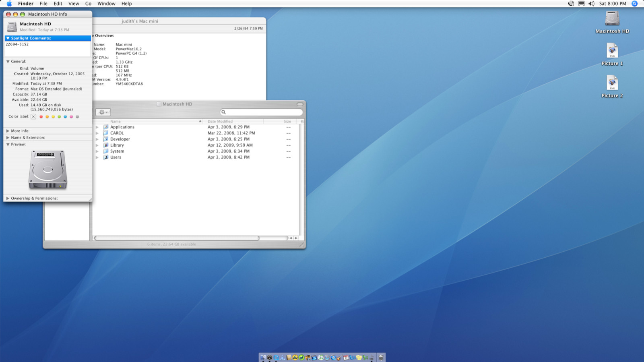644x362 pixels.
Task: Collapse the General section
Action: point(8,62)
